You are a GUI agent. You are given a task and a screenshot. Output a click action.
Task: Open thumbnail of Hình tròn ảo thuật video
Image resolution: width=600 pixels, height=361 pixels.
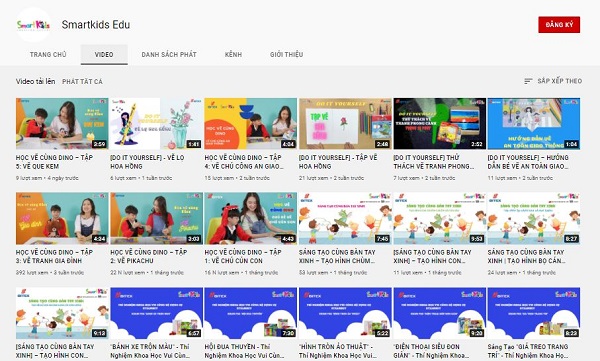point(345,313)
